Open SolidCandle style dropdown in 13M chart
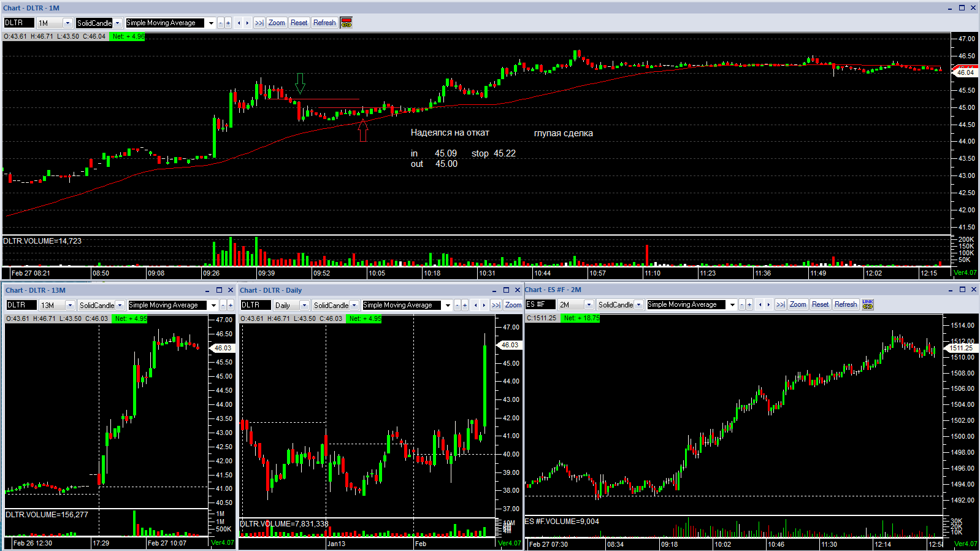 (x=120, y=305)
